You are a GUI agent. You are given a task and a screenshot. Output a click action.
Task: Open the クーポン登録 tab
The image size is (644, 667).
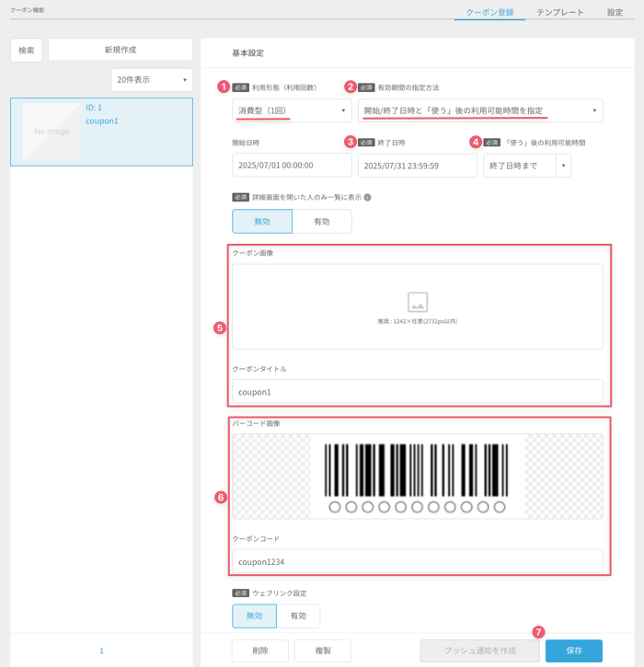[x=489, y=12]
